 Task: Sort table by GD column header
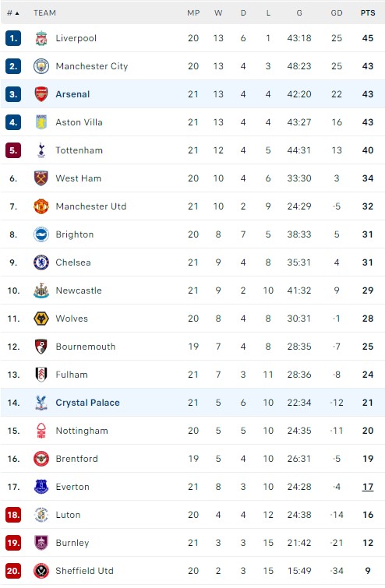point(337,12)
